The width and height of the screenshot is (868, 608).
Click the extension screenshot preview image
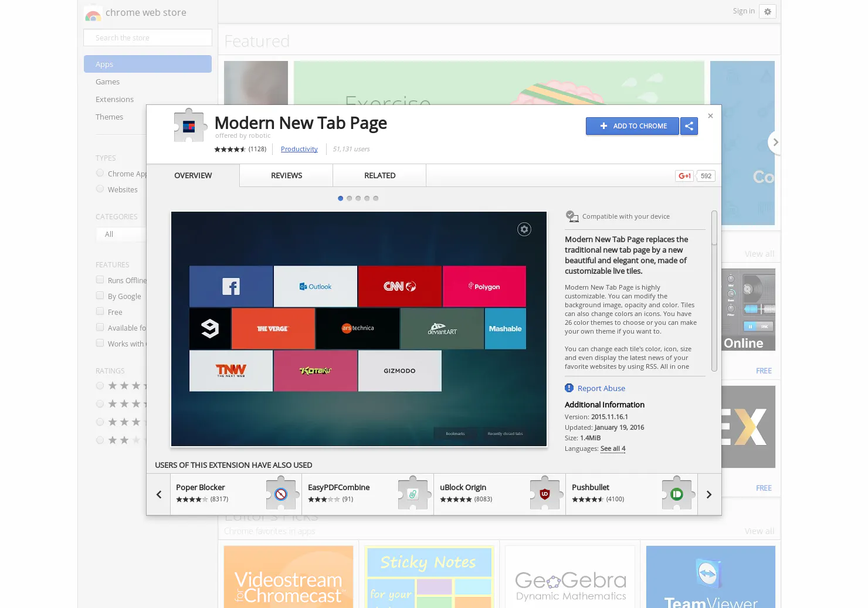359,329
